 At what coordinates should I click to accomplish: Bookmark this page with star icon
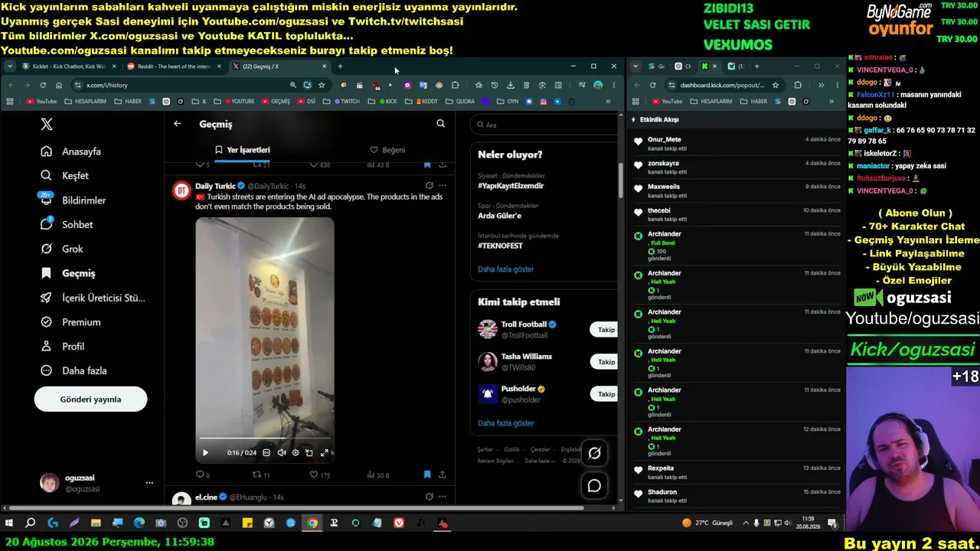point(322,85)
